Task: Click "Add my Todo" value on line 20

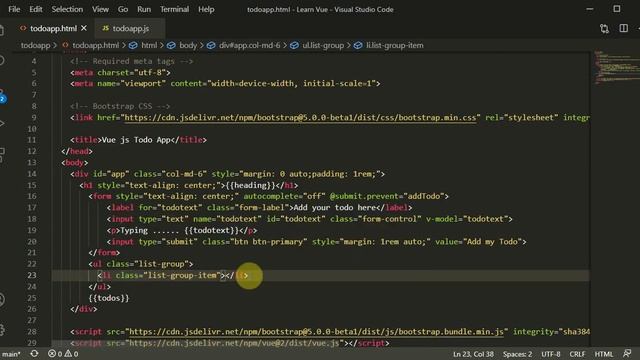Action: click(492, 242)
